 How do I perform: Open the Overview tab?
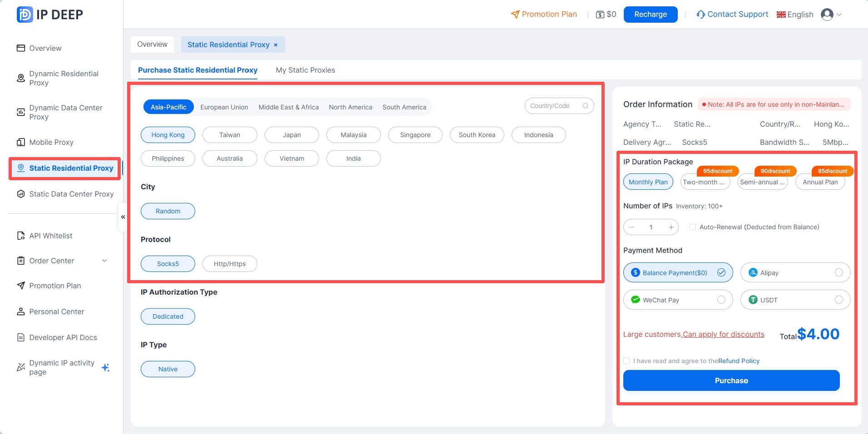(x=152, y=44)
